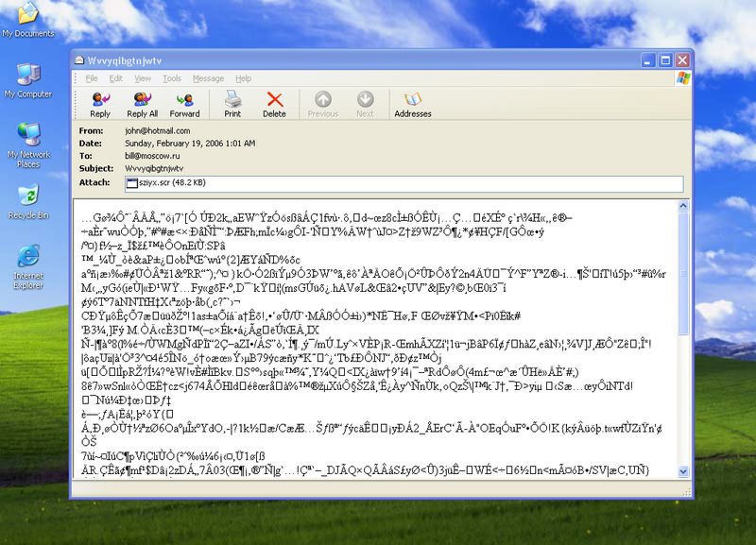The width and height of the screenshot is (756, 545).
Task: Select My Network Places desktop icon
Action: tap(28, 146)
